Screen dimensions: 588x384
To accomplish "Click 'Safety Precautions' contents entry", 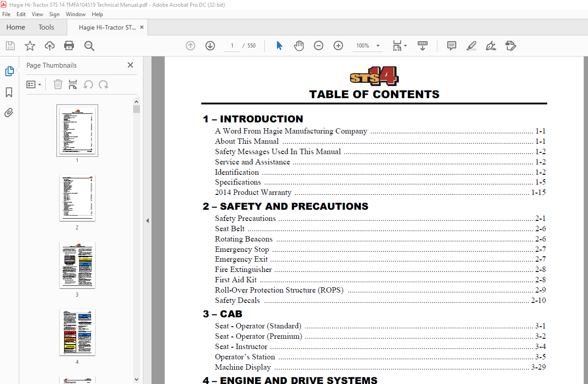I will (245, 219).
